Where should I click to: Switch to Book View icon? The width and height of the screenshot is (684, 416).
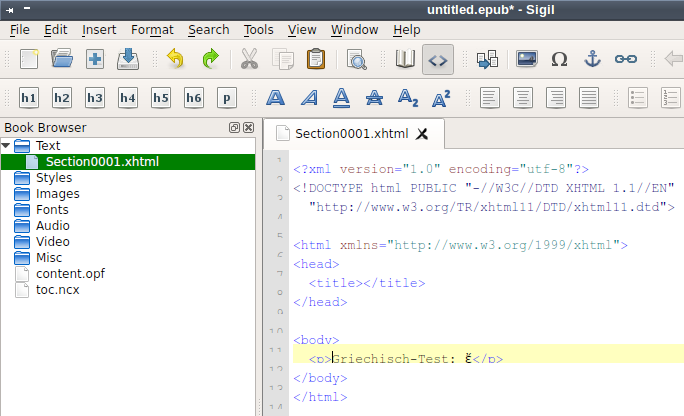(x=405, y=59)
